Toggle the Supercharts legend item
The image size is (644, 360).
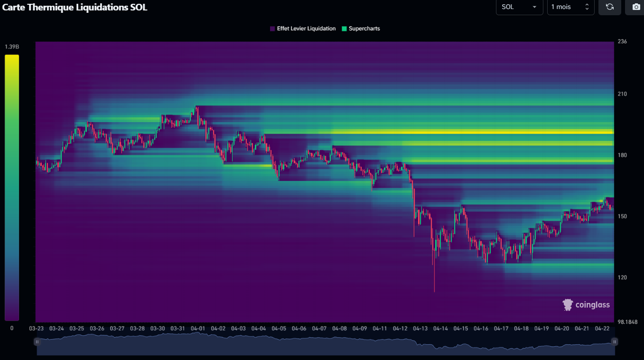click(x=361, y=28)
